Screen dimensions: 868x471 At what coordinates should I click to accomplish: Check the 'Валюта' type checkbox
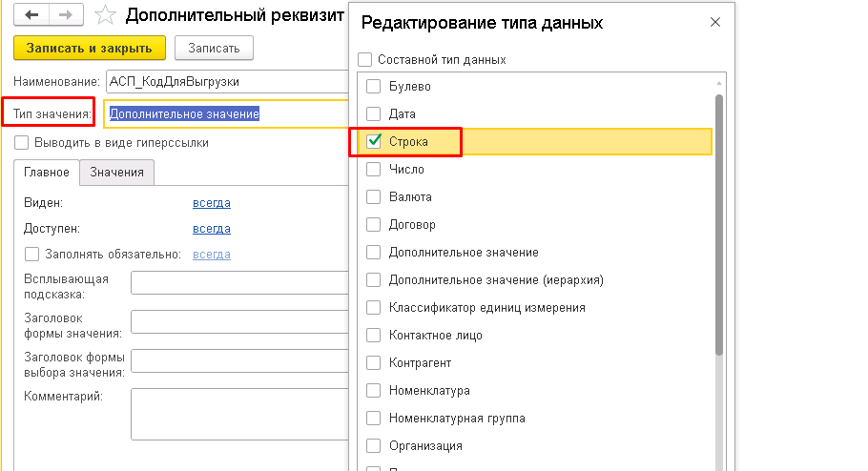[374, 197]
